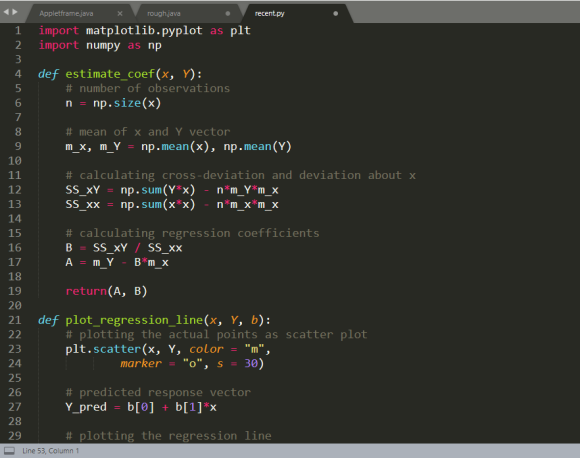580x458 pixels.
Task: Click line number 1 in gutter
Action: tap(18, 30)
